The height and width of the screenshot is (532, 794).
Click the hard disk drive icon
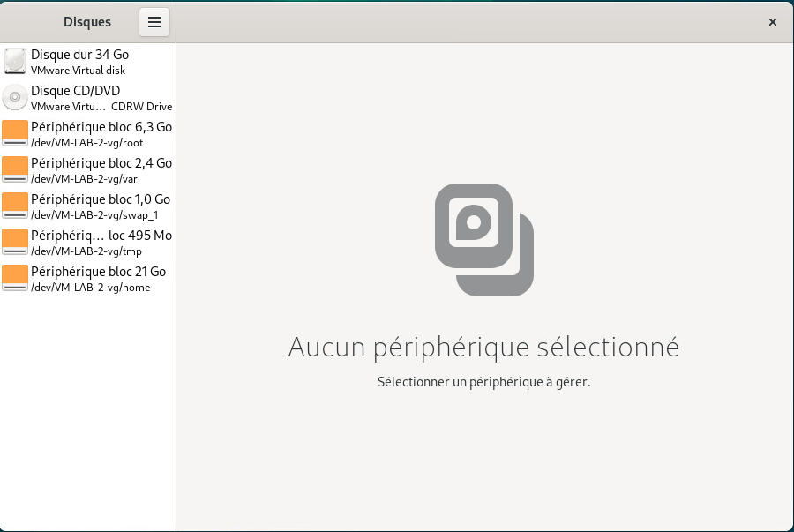click(x=15, y=61)
